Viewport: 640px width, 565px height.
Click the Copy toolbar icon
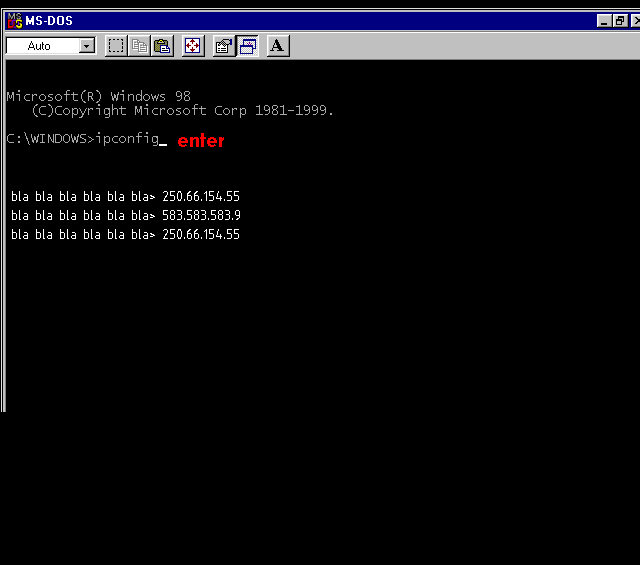point(139,46)
